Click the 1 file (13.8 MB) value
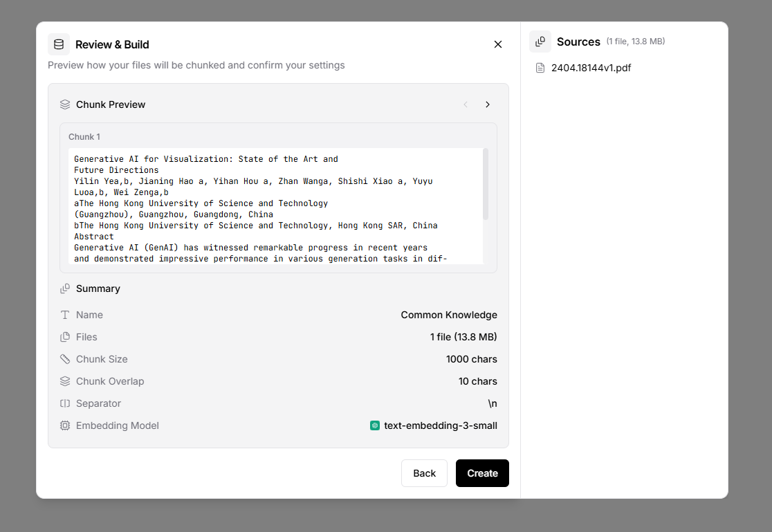The image size is (772, 532). (x=463, y=337)
